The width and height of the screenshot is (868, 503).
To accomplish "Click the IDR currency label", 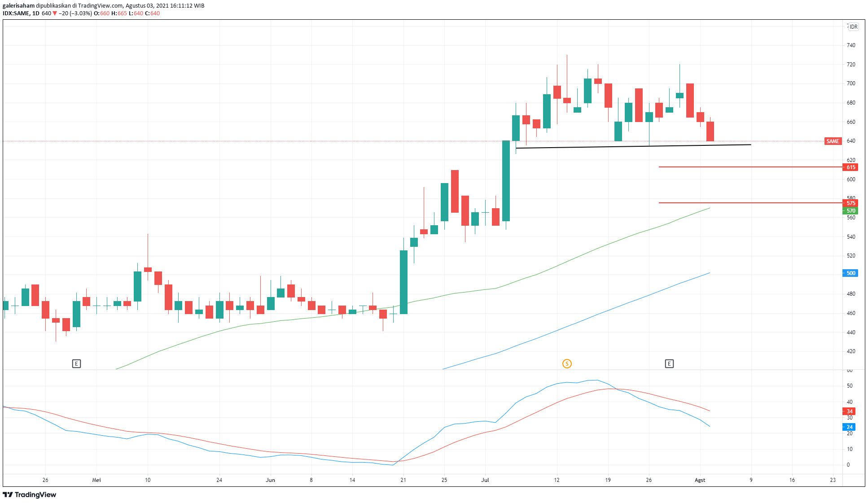I will pyautogui.click(x=853, y=26).
